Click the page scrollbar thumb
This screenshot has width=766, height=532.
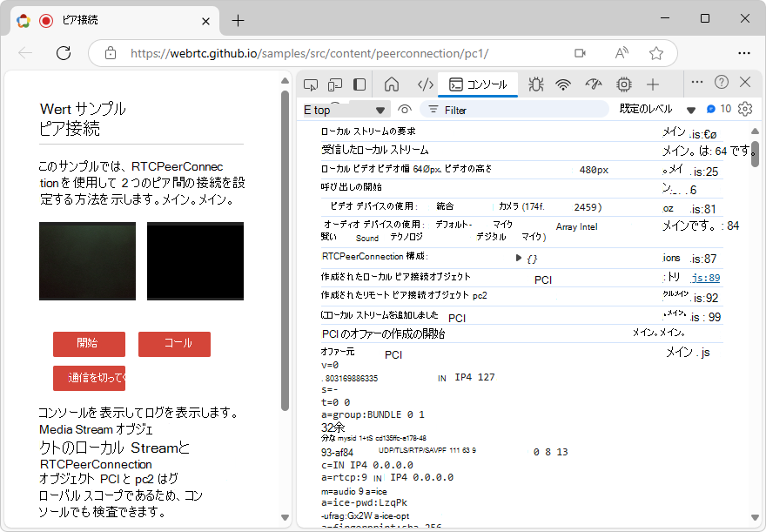(x=286, y=251)
